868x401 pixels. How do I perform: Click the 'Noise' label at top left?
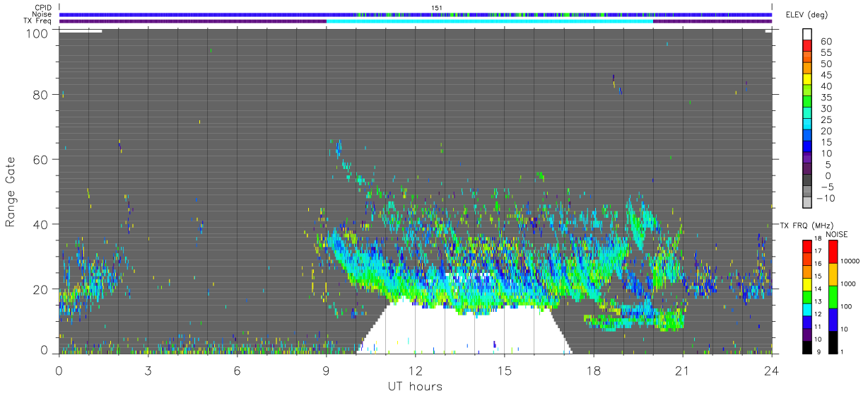coord(43,14)
